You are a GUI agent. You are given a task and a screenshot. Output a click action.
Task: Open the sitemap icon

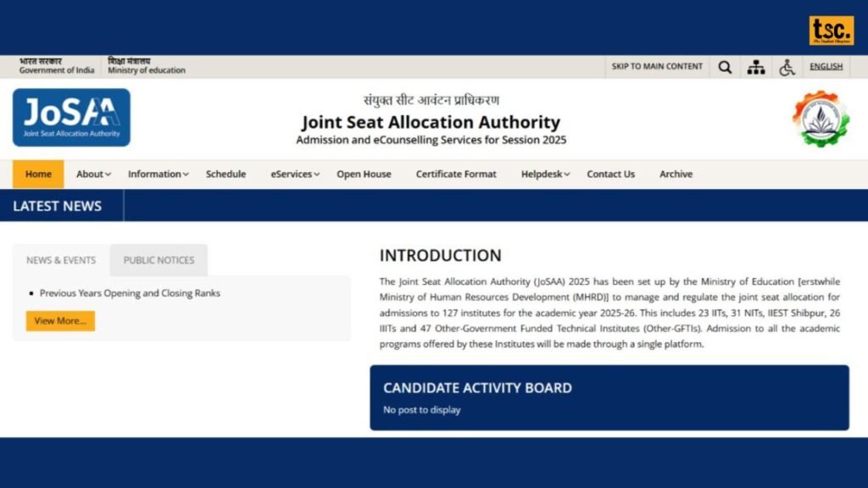pyautogui.click(x=755, y=67)
